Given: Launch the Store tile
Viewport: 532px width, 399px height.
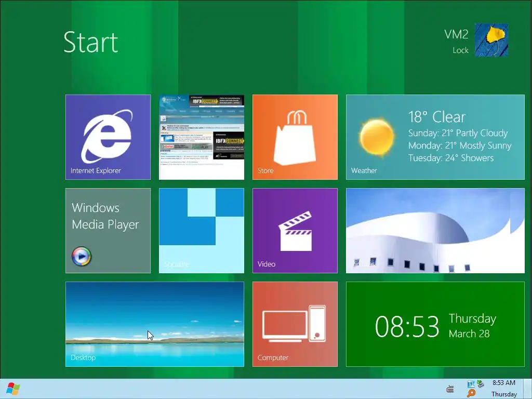Looking at the screenshot, I should tap(295, 137).
